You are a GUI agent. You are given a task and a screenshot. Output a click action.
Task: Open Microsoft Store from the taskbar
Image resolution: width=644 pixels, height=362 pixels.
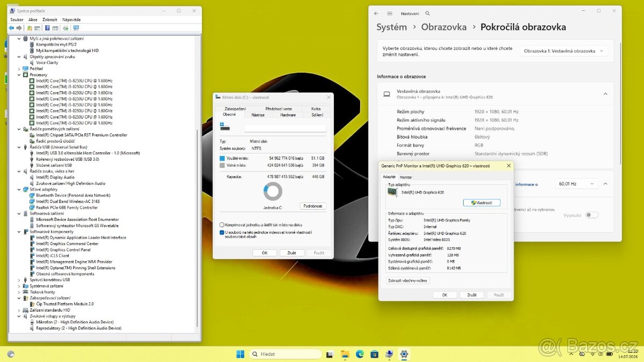tap(374, 354)
